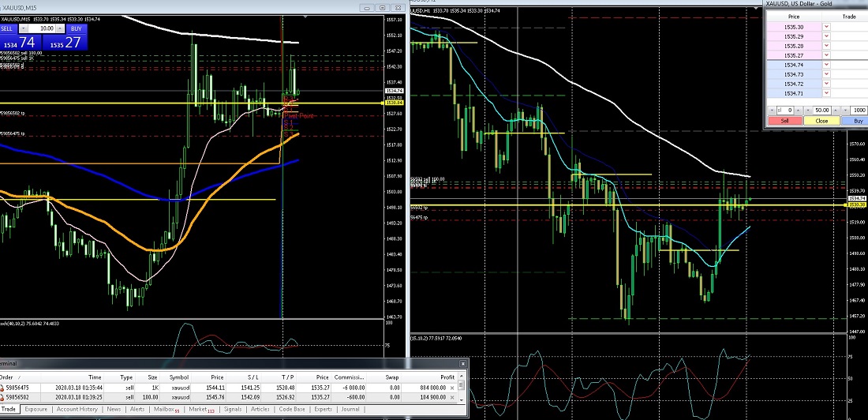Click the order icon beside 59856502
The height and width of the screenshot is (420, 868).
click(x=2, y=397)
